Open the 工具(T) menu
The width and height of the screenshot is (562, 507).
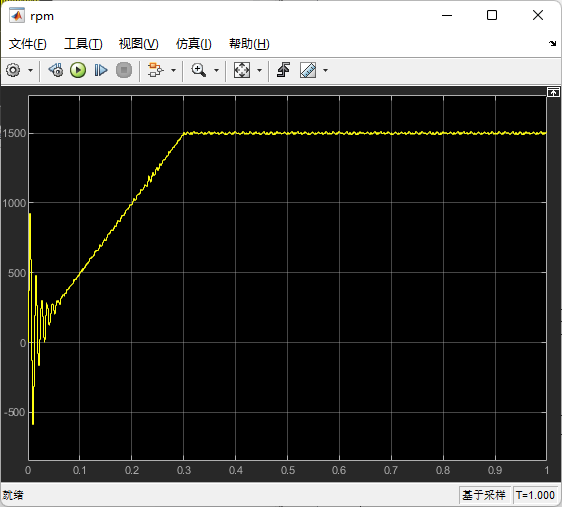click(83, 44)
